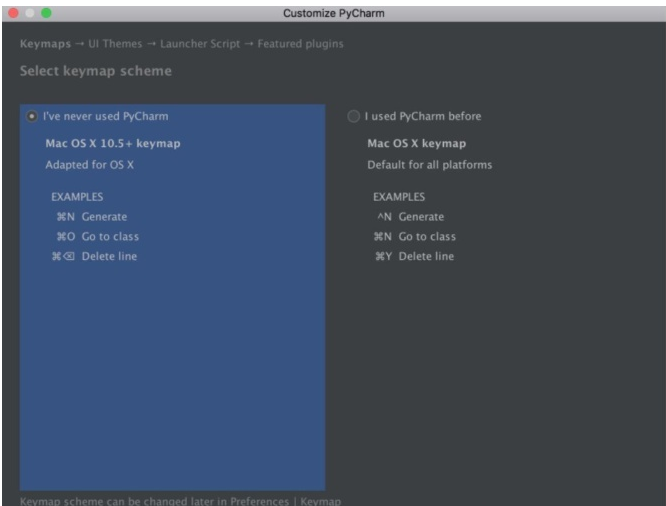Viewport: 666px width, 506px height.
Task: Go to Featured plugins breadcrumb step
Action: point(300,44)
